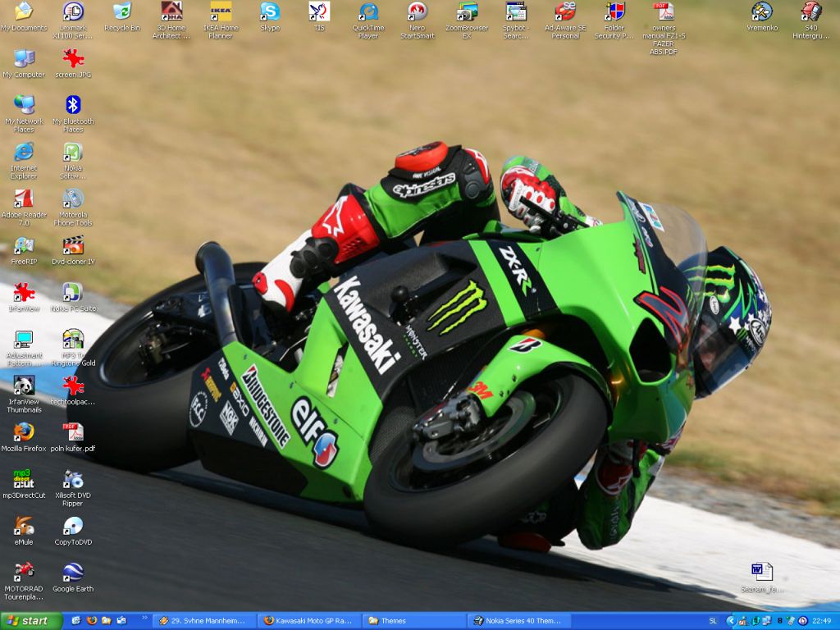Switch to the Themes taskbar window
The image size is (840, 630).
(414, 621)
